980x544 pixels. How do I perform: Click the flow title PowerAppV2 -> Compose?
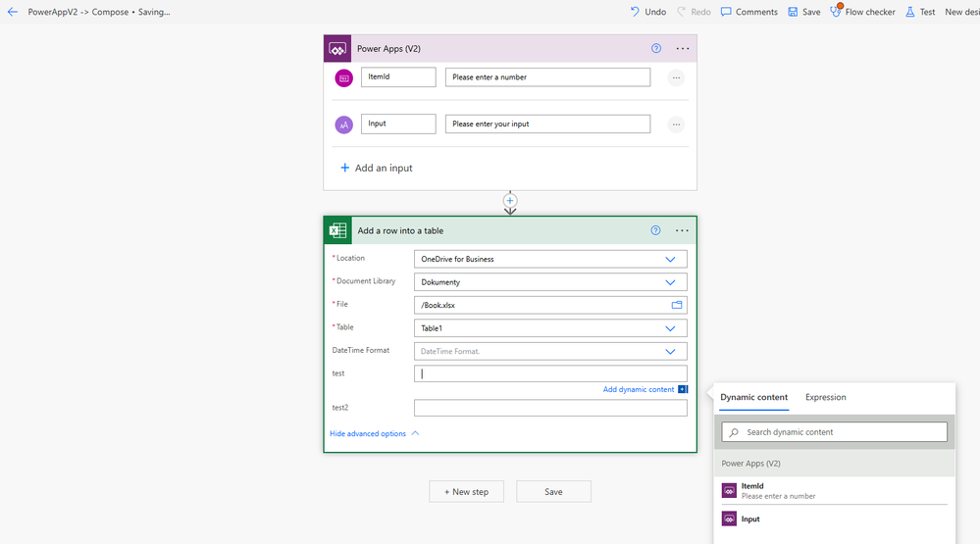(x=77, y=12)
